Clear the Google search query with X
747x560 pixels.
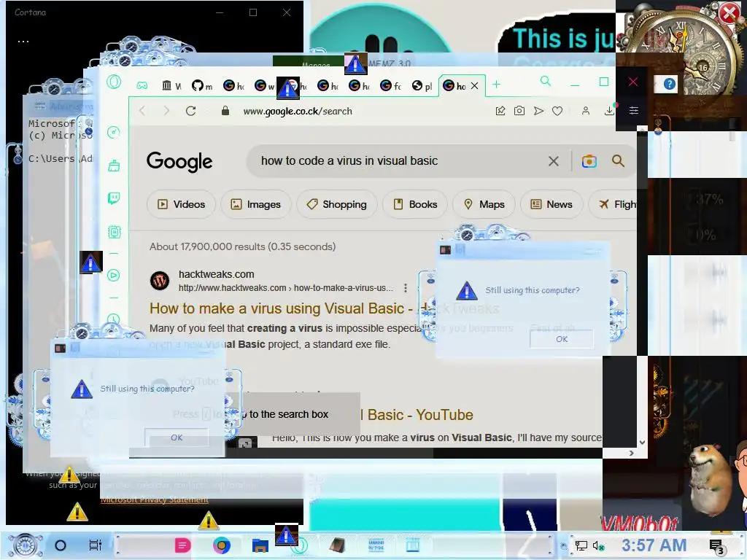(x=554, y=161)
